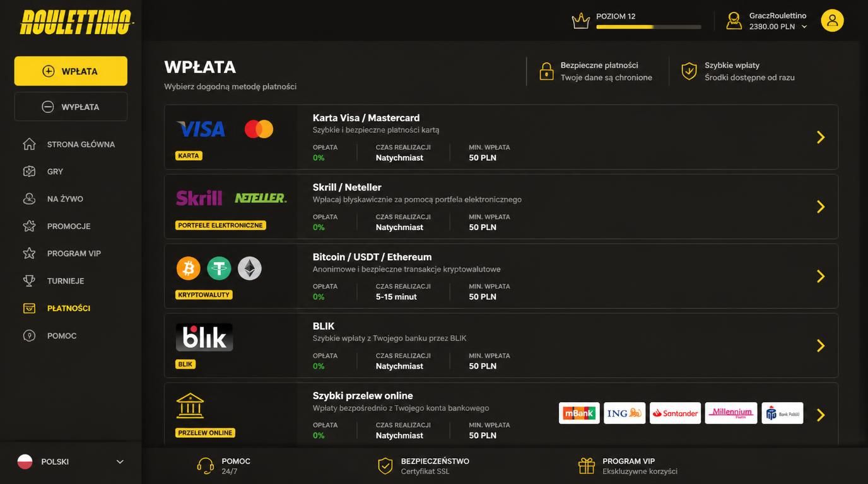Open the BLIK row chevron
This screenshot has width=868, height=484.
(x=821, y=345)
